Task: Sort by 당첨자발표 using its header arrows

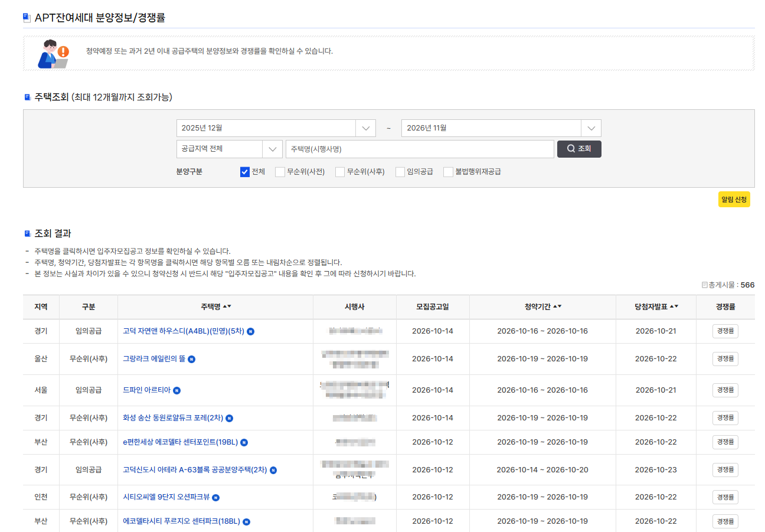Action: (674, 306)
